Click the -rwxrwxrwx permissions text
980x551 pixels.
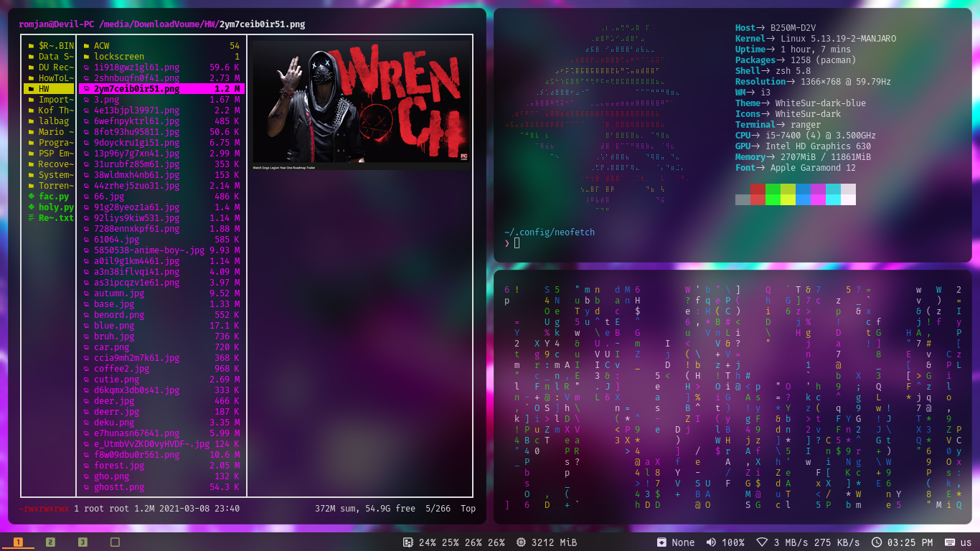point(44,509)
